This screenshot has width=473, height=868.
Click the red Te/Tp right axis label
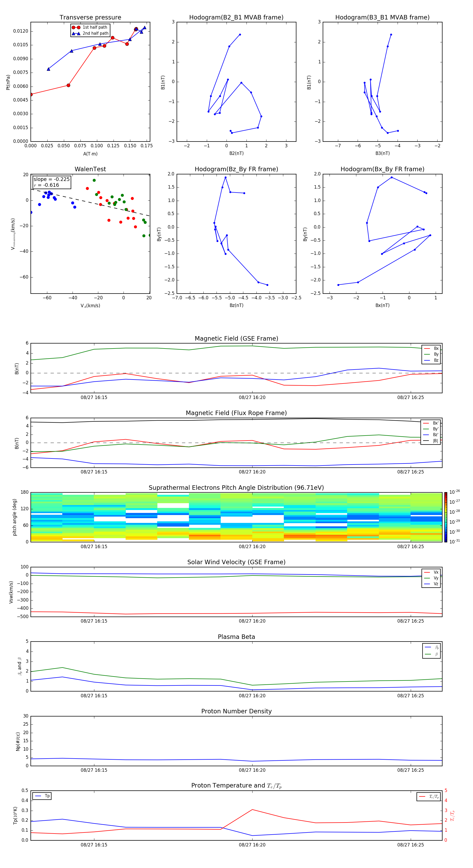click(x=452, y=815)
